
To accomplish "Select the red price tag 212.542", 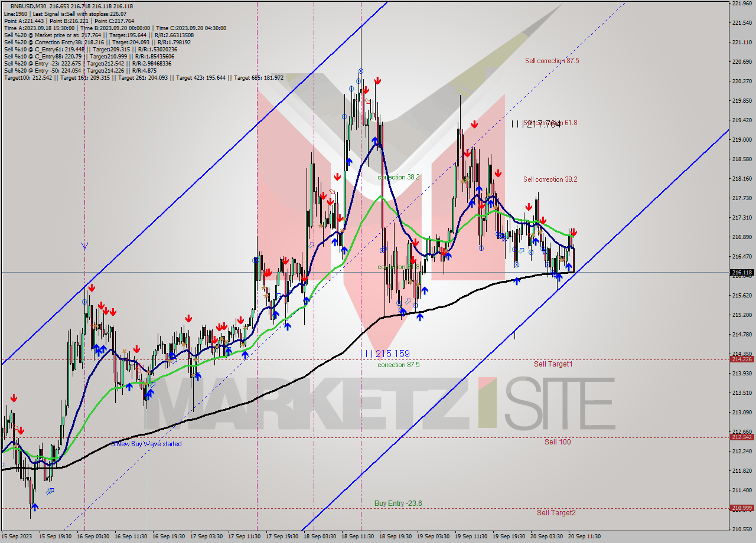I will click(742, 437).
